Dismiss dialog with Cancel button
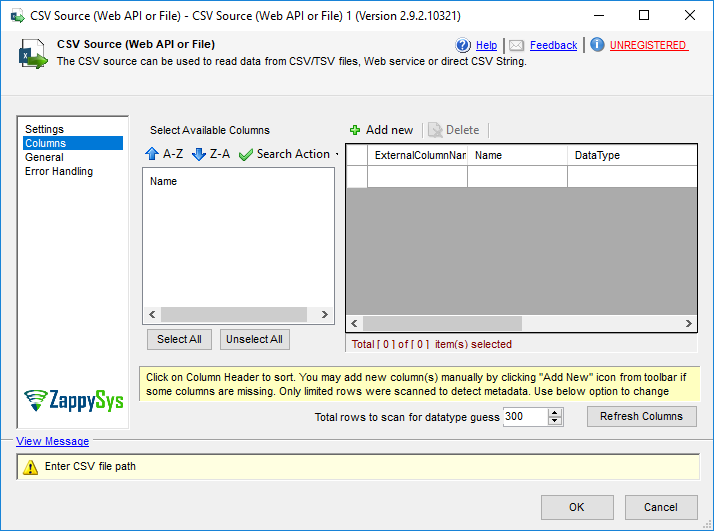 pos(661,507)
